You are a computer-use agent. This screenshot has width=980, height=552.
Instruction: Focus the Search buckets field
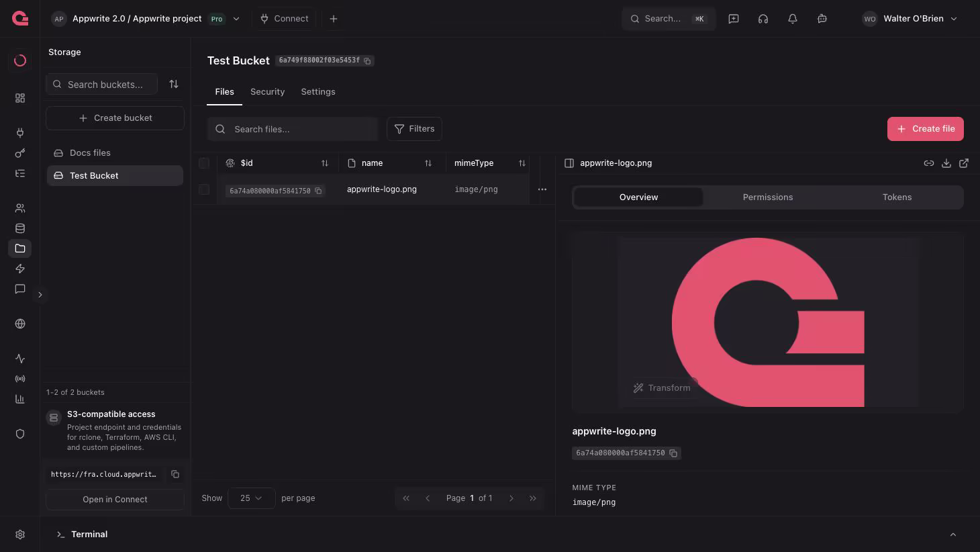[x=102, y=84]
